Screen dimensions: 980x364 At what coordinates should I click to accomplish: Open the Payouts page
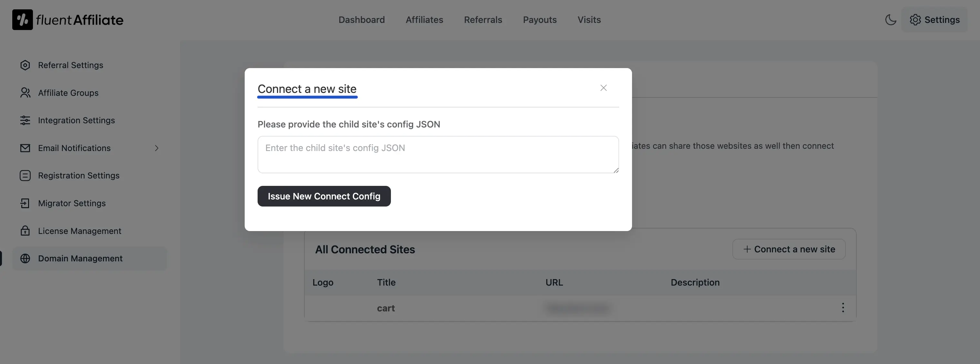point(539,19)
